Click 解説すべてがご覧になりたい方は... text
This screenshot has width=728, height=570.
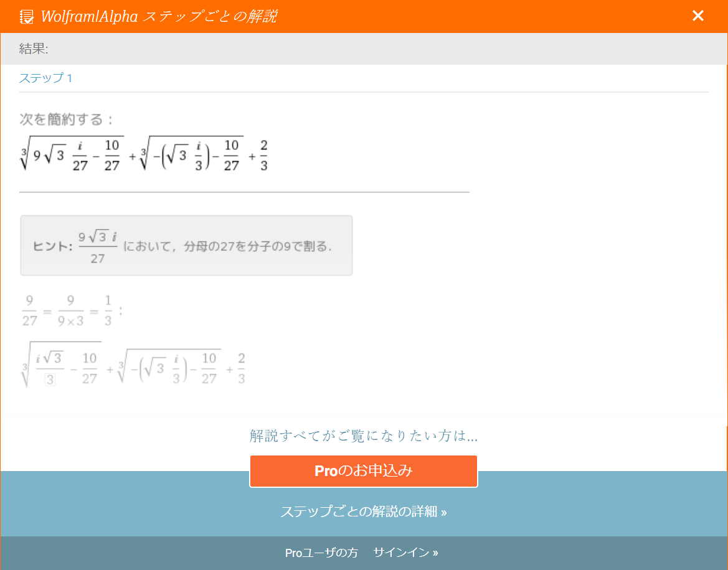pos(364,436)
